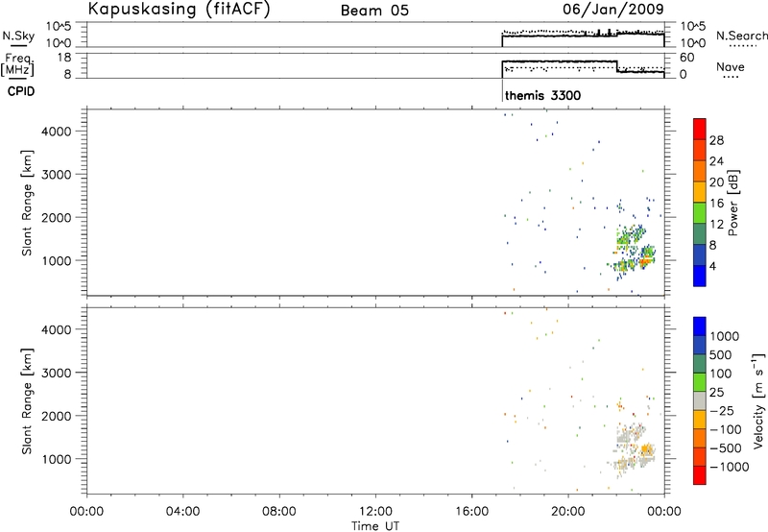The height and width of the screenshot is (532, 768).
Task: Click the Power [dB] colorbar title
Action: coord(732,203)
